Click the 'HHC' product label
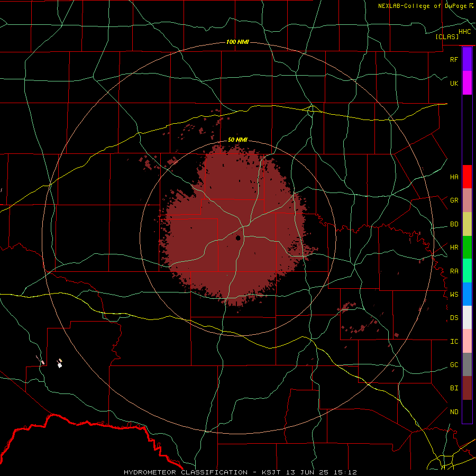 [465, 32]
